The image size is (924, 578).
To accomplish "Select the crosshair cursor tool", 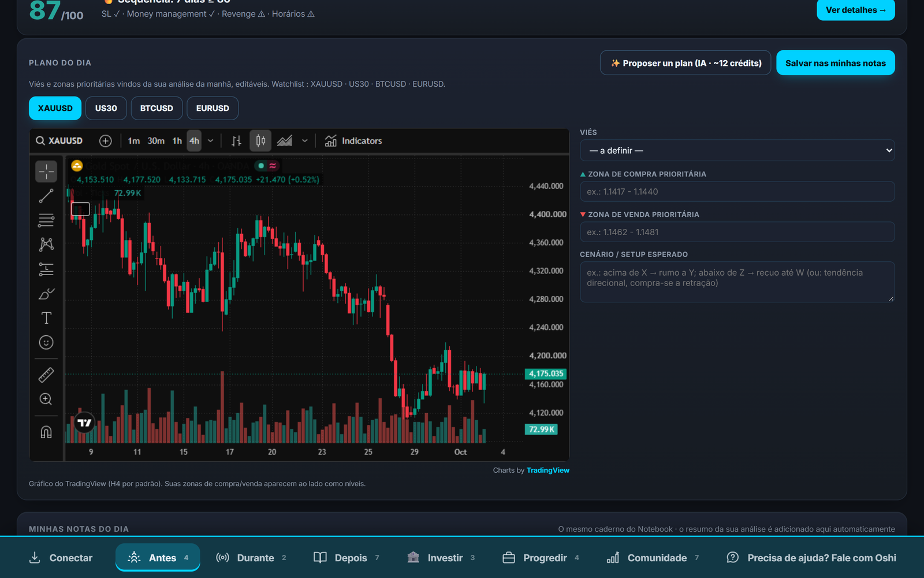I will click(x=46, y=172).
